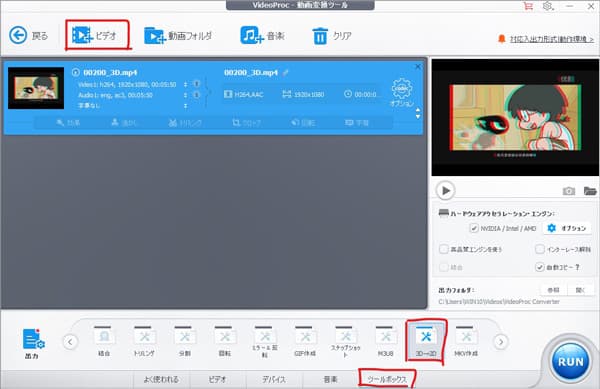Select the トリミング toolbox item
600x389 pixels.
144,341
